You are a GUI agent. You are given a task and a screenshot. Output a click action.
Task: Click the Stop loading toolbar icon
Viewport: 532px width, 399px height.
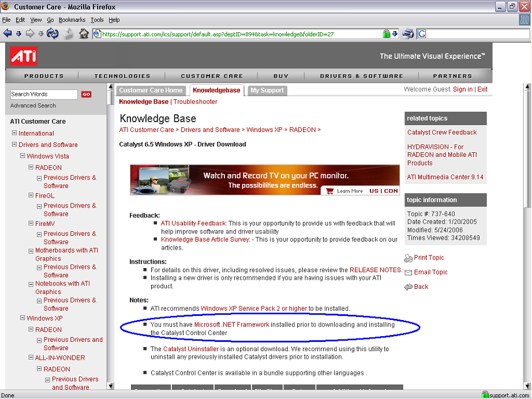coord(69,33)
